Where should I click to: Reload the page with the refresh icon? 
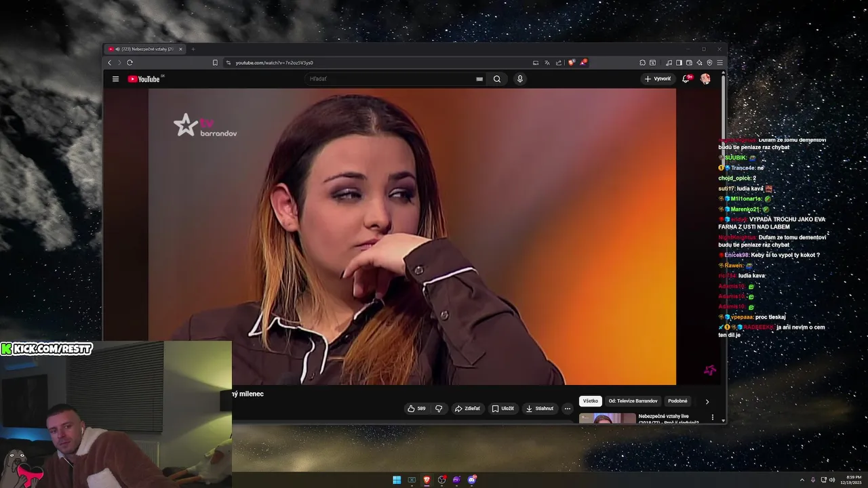(x=130, y=62)
